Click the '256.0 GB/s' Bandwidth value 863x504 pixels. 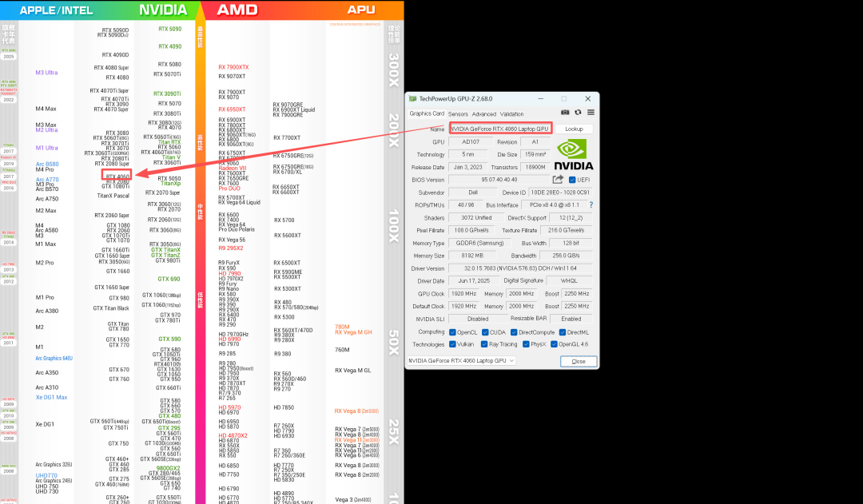(x=567, y=256)
